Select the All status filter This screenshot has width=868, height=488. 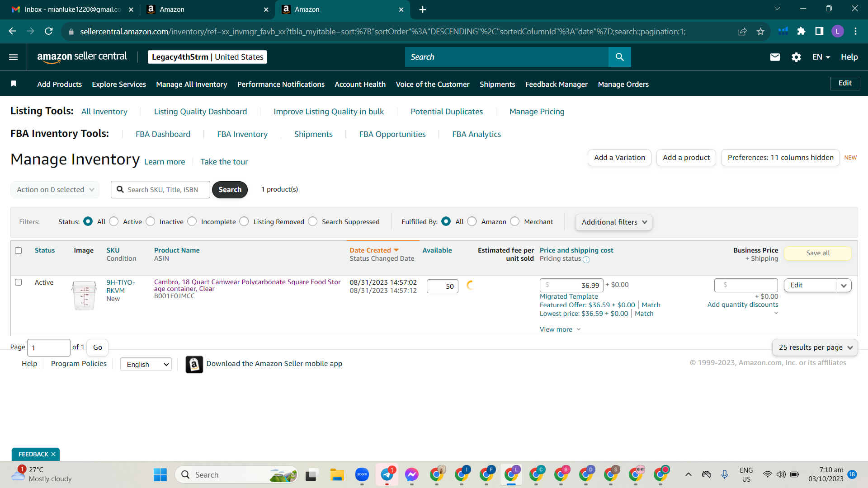click(x=88, y=221)
